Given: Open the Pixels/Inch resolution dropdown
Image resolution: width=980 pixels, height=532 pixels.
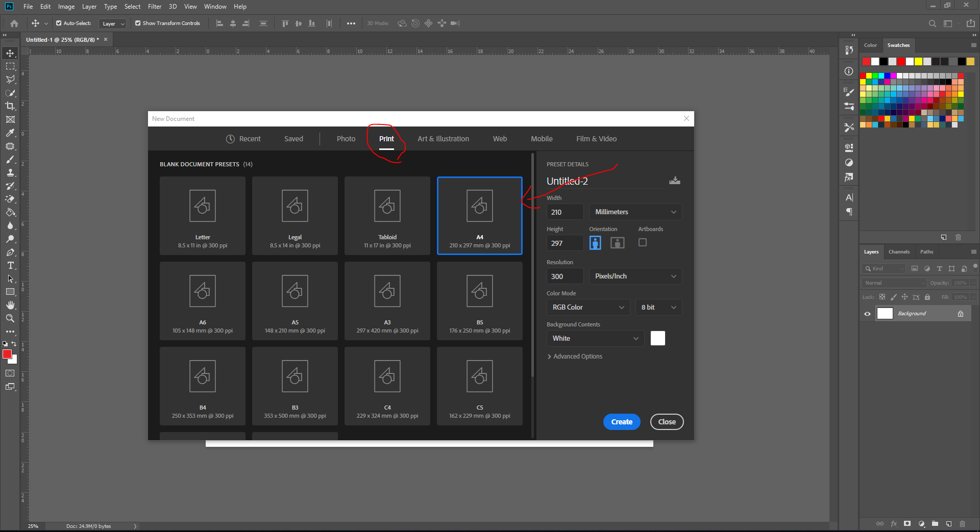Looking at the screenshot, I should [635, 276].
